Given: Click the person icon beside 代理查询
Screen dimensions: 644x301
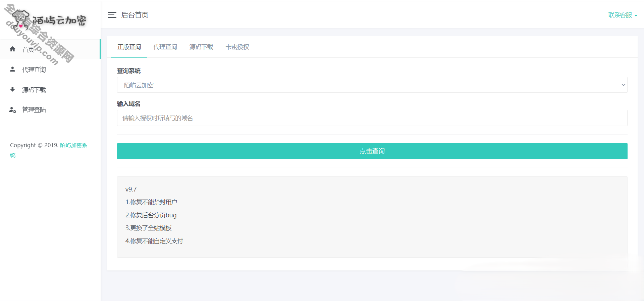Looking at the screenshot, I should [13, 69].
